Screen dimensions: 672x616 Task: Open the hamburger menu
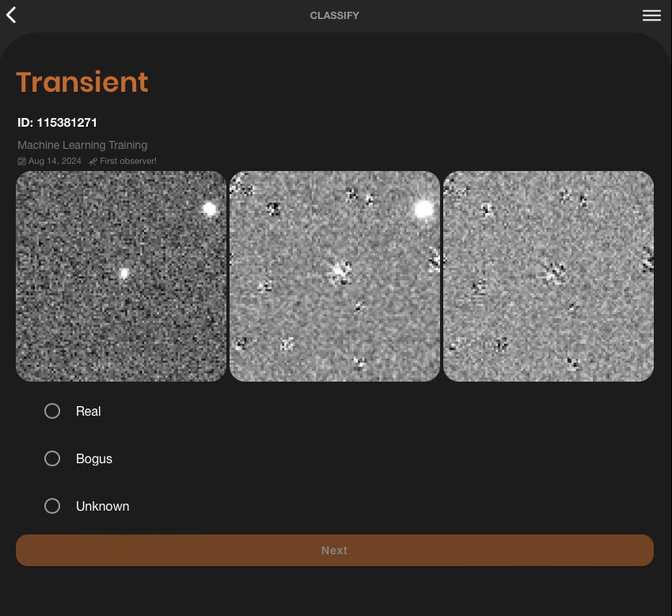click(x=651, y=16)
